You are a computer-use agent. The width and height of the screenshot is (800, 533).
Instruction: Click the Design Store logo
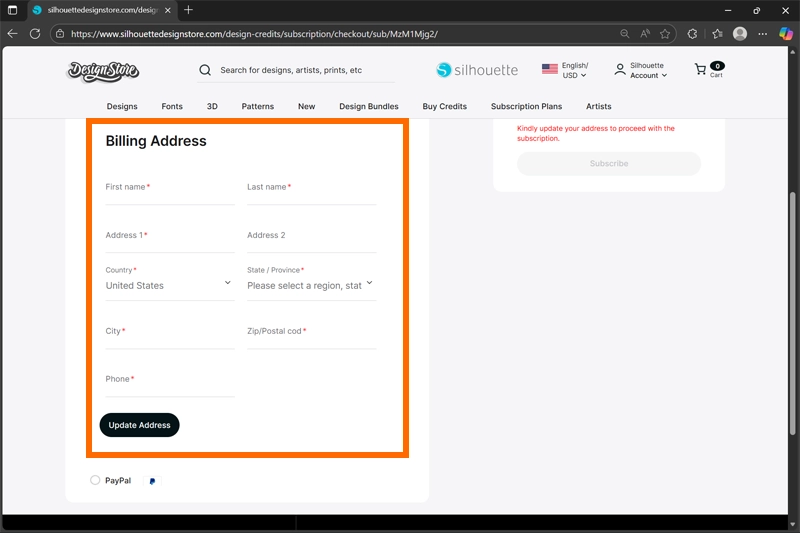103,71
